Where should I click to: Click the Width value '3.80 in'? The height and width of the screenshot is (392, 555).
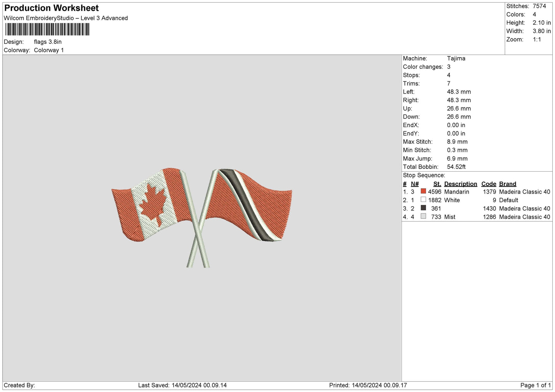[542, 31]
